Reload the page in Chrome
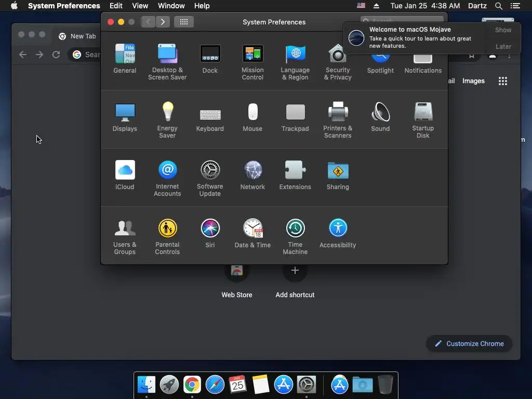 (x=56, y=54)
